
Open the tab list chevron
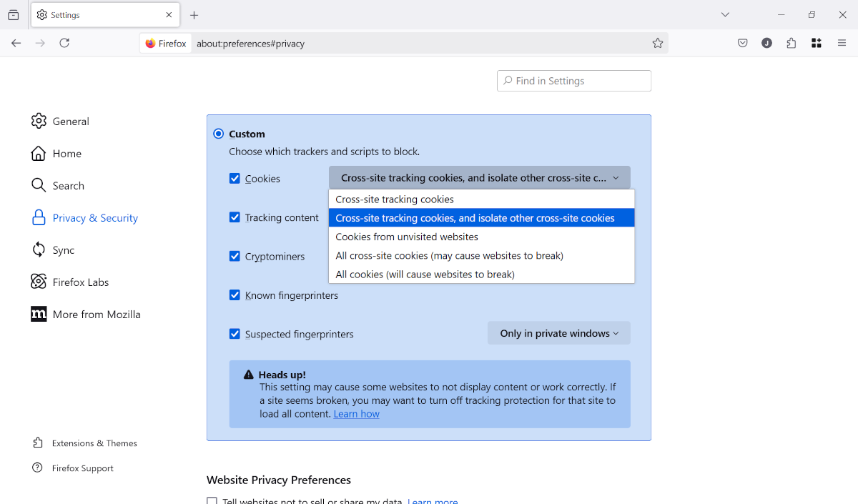725,14
